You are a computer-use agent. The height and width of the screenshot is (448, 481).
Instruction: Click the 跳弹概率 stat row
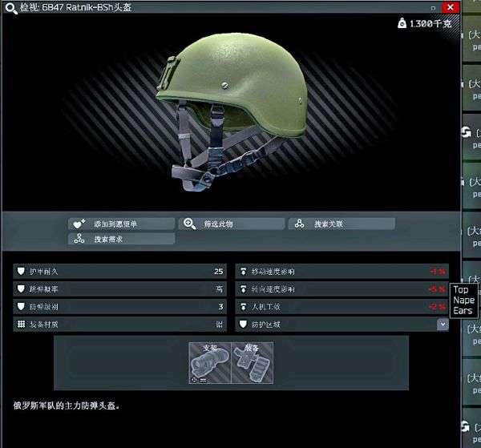point(120,289)
